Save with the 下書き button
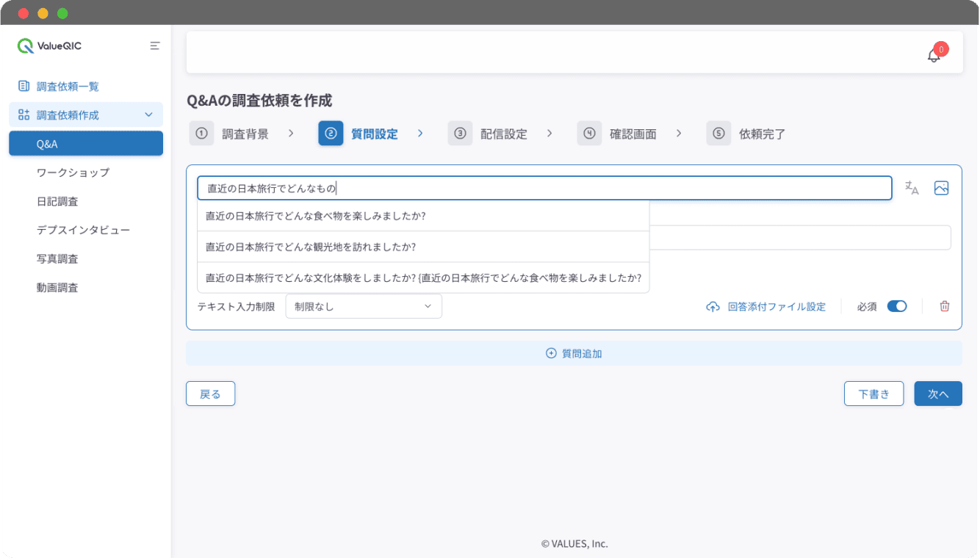The width and height of the screenshot is (980, 558). [x=873, y=394]
